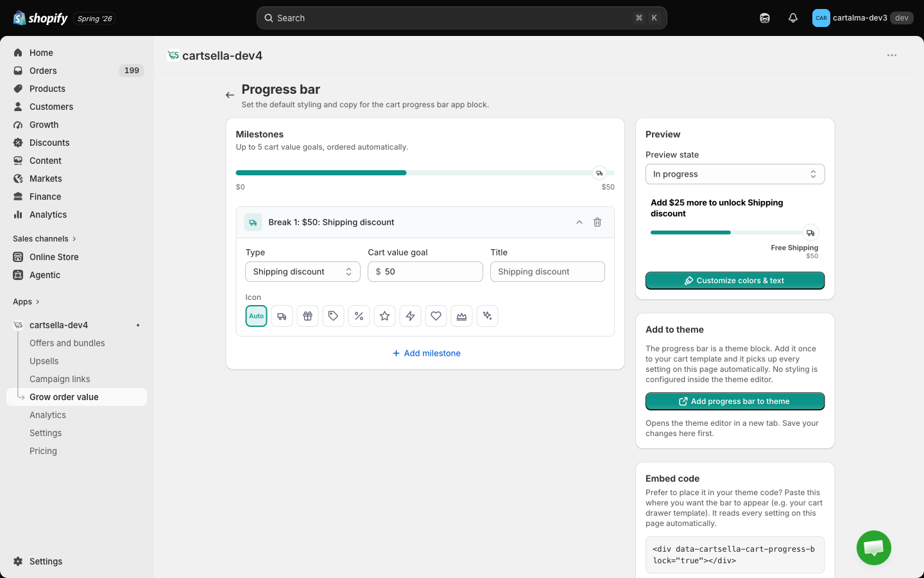Click the milestone Title field

pos(547,272)
